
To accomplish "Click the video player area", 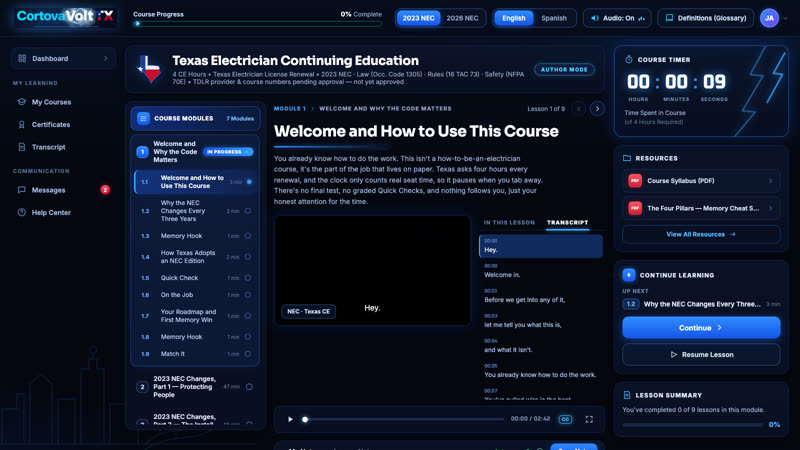I will [x=372, y=270].
